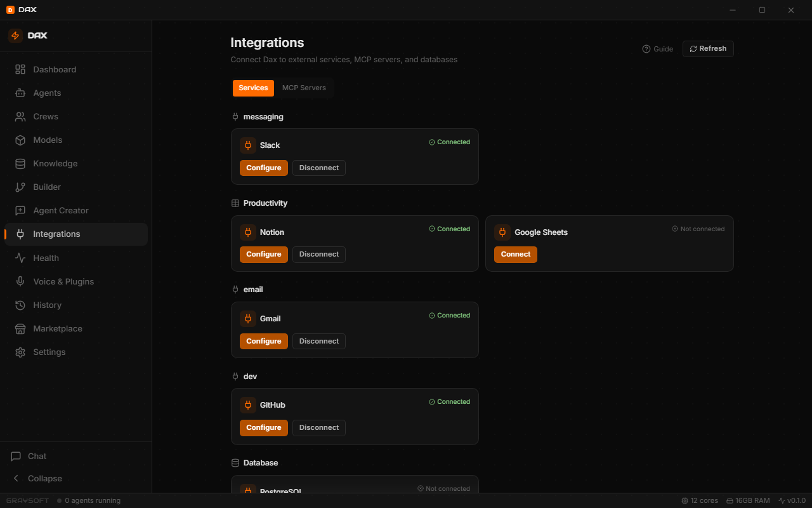The image size is (812, 508).
Task: Click the Notion card plug icon
Action: 248,232
